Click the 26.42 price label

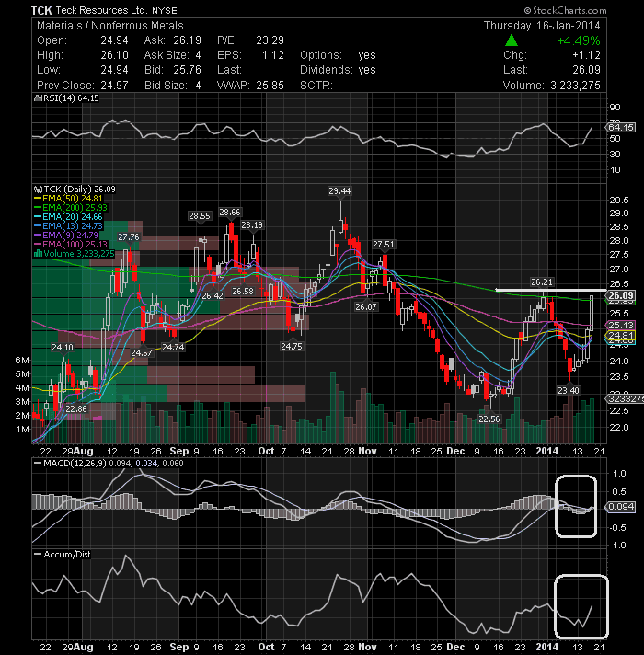(213, 295)
